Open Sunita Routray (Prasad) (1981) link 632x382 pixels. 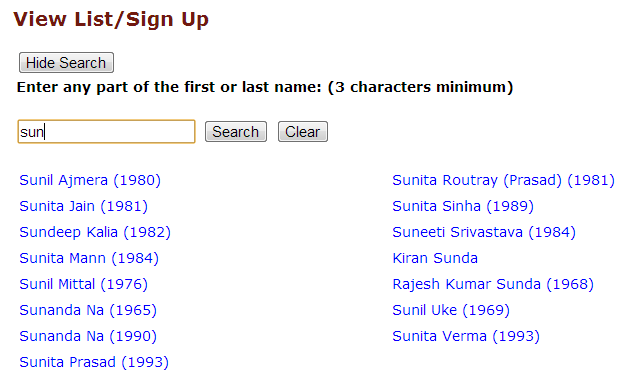tap(503, 180)
